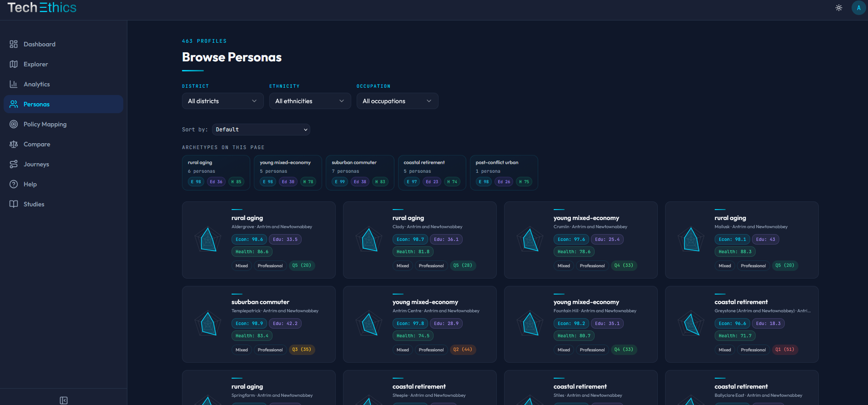
Task: Click the Personas people icon
Action: click(14, 104)
